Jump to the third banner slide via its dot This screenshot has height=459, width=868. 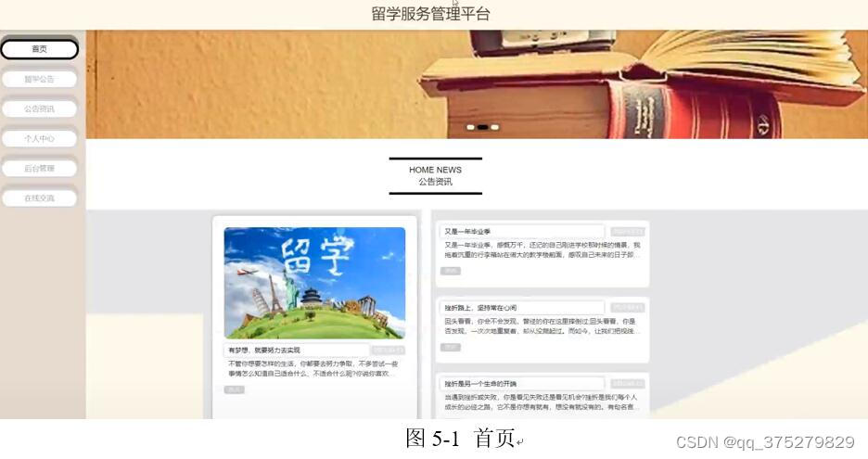[495, 127]
